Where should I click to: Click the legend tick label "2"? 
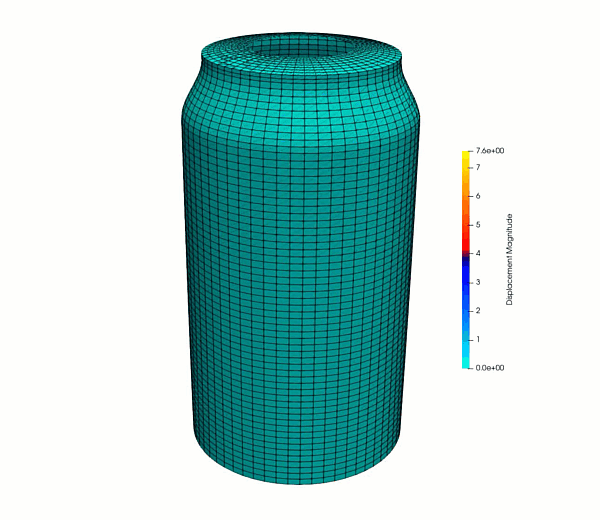coord(478,311)
